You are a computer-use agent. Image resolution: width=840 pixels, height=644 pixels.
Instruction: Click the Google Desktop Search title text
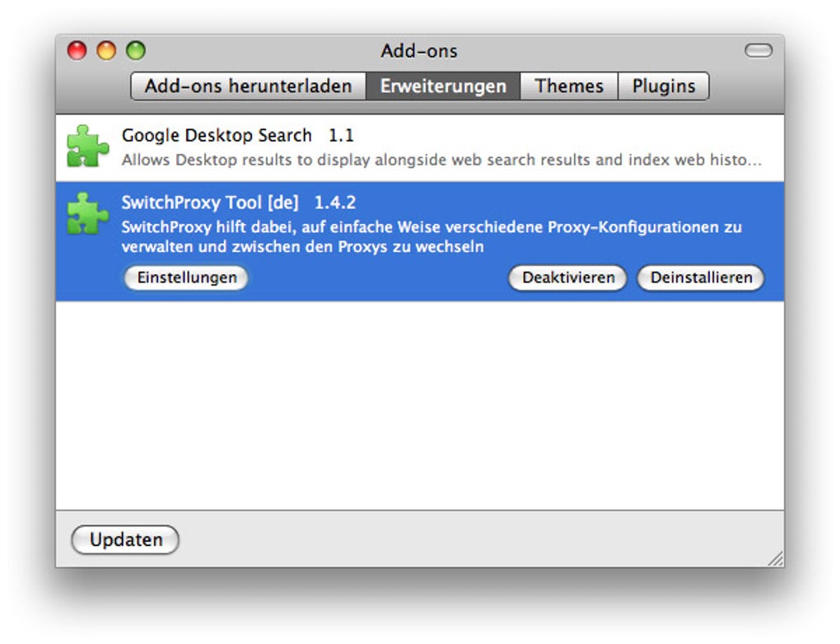216,135
